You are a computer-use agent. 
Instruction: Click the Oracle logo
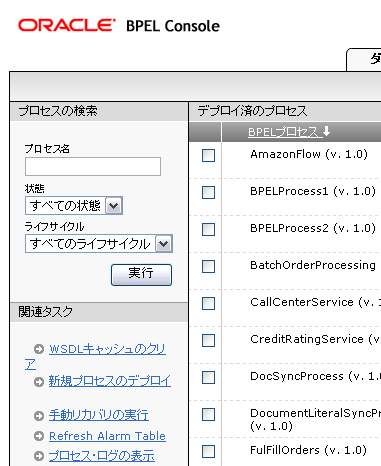pyautogui.click(x=67, y=25)
